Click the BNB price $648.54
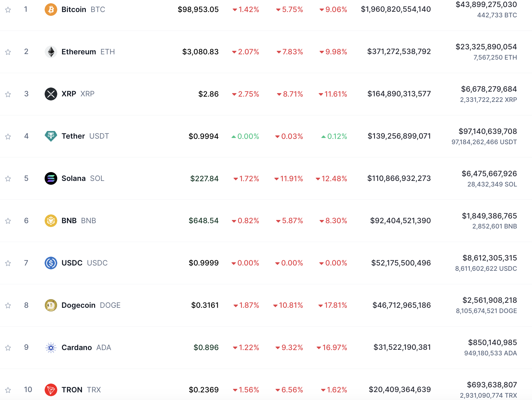Viewport: 532px width, 400px height. point(203,221)
